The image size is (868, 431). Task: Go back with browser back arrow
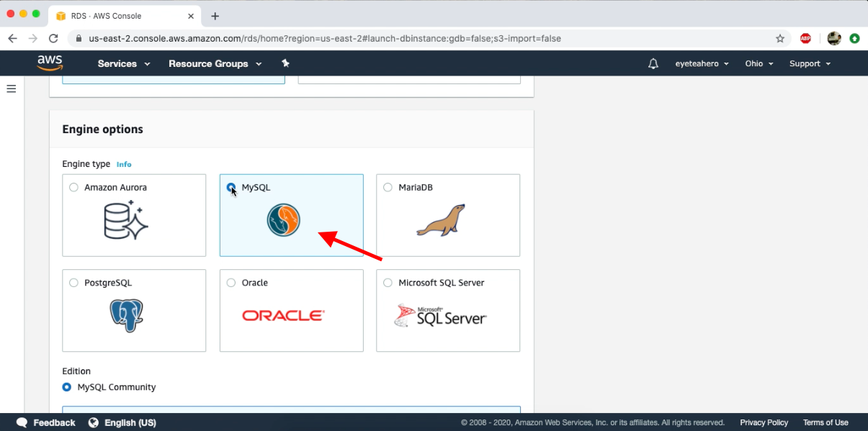(12, 38)
